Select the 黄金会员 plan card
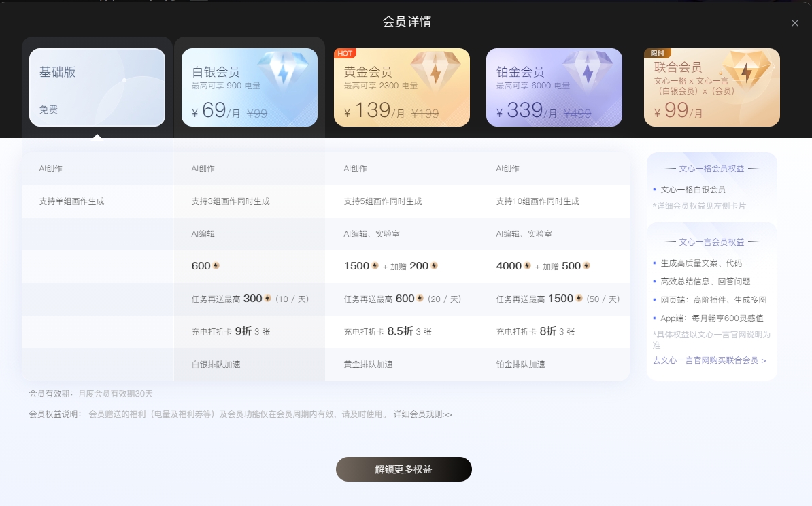Image resolution: width=812 pixels, height=506 pixels. [x=401, y=87]
